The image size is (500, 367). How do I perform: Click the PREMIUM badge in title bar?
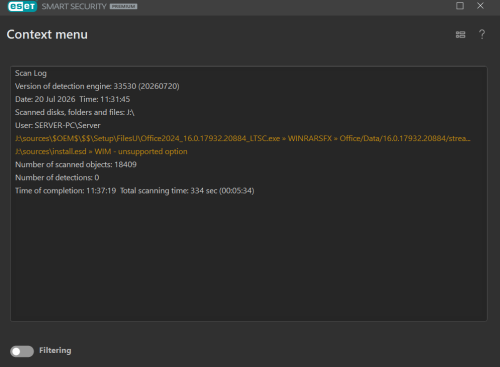[123, 6]
